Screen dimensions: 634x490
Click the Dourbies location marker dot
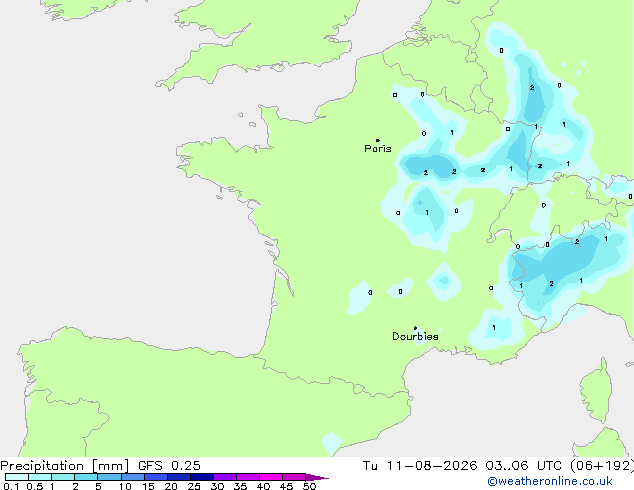coord(415,328)
